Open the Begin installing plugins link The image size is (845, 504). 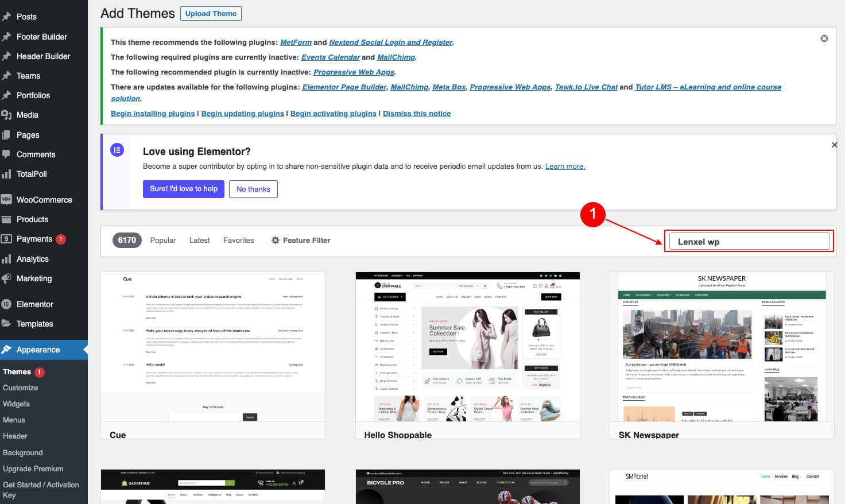[x=153, y=114]
